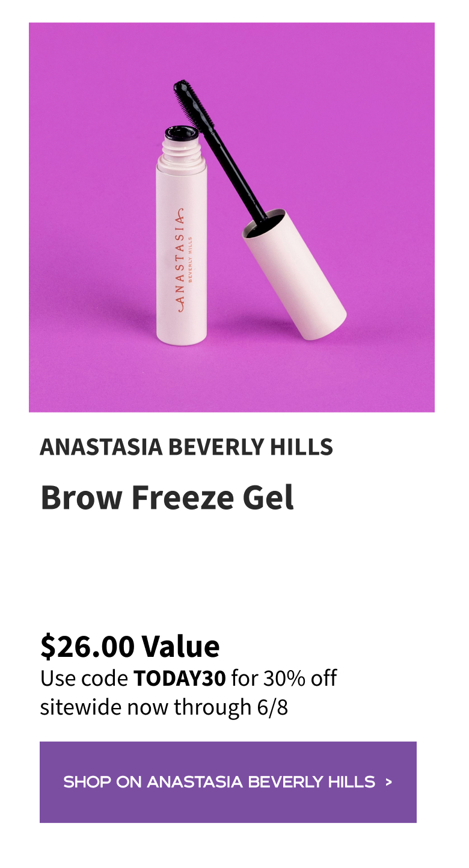The height and width of the screenshot is (868, 469).
Task: Click the arrow chevron in the purple shop button
Action: 388,782
